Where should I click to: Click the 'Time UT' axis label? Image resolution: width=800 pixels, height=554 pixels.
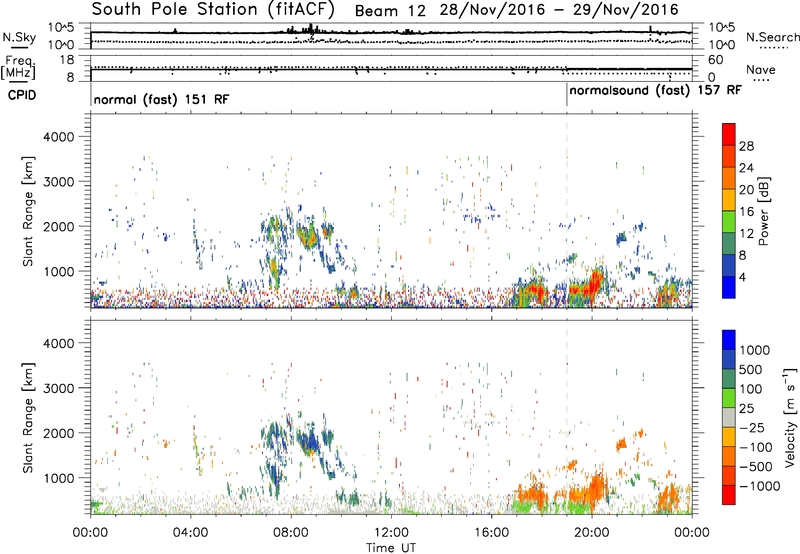(391, 547)
